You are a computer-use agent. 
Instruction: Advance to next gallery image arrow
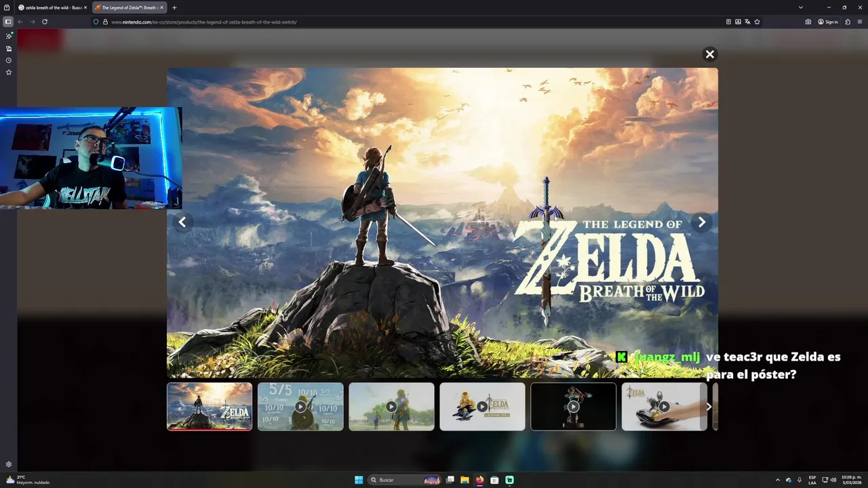pos(702,222)
